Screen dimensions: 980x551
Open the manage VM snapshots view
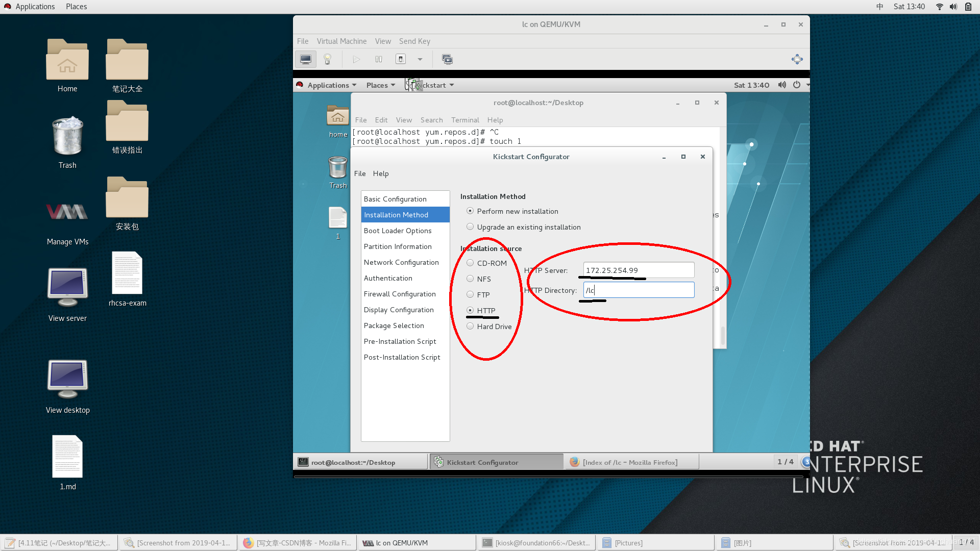click(447, 59)
